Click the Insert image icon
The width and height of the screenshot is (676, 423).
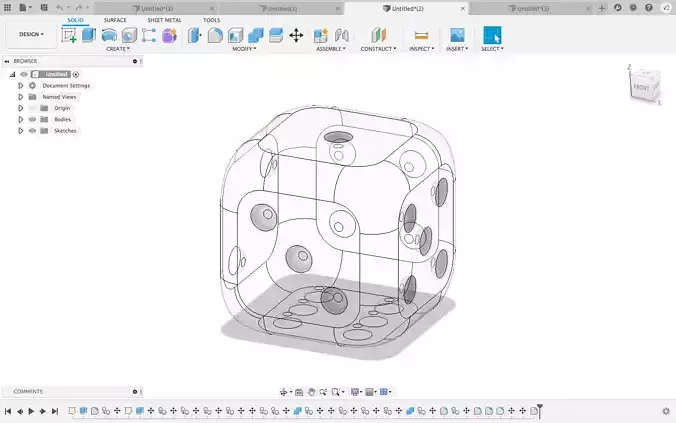coord(457,35)
